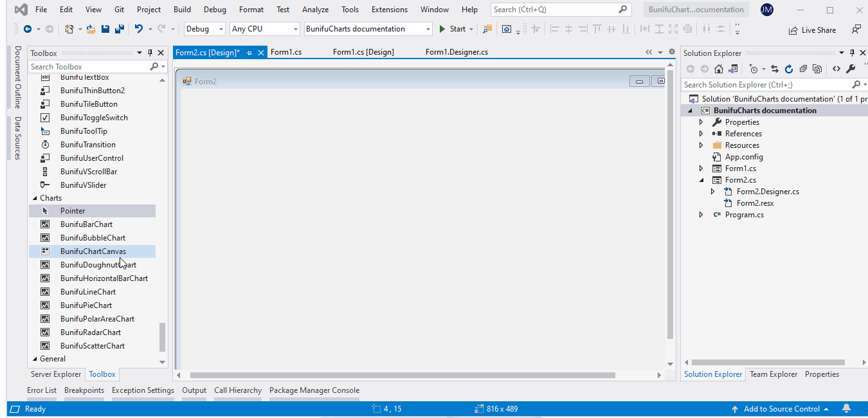
Task: Click the user account badge JM
Action: point(766,10)
